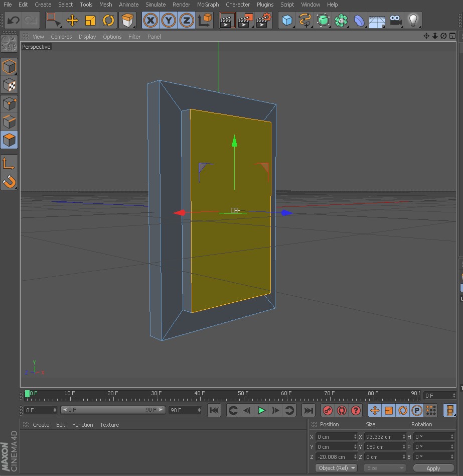Open the viewport Display menu
The image size is (463, 476).
coord(87,37)
